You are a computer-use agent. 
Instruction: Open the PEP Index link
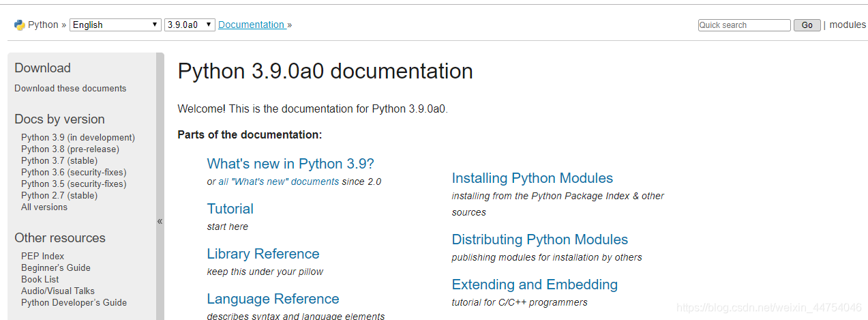[42, 256]
